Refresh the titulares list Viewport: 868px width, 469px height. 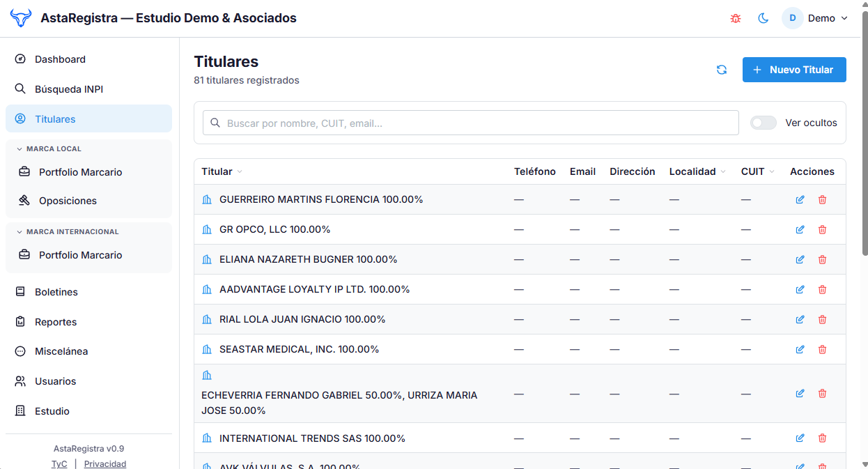(x=722, y=70)
